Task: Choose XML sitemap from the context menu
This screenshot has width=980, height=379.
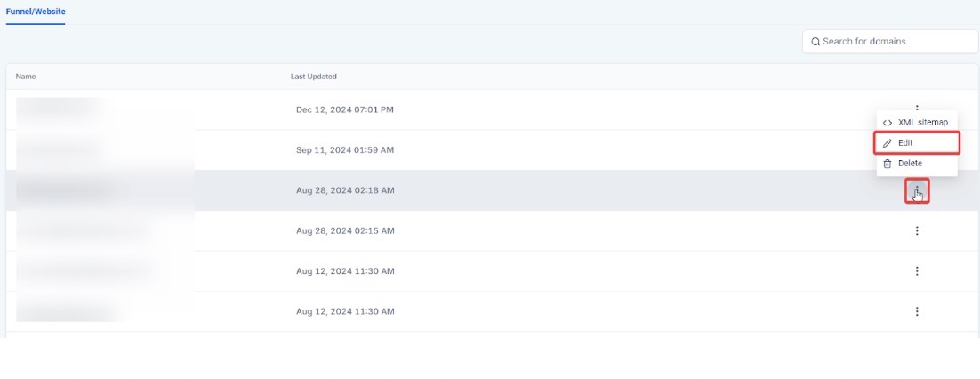Action: coord(922,123)
